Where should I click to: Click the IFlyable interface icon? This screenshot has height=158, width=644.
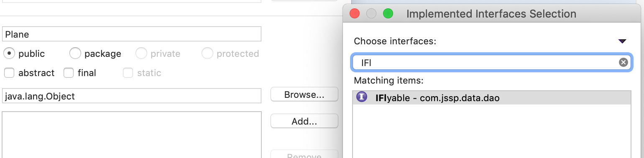click(362, 97)
